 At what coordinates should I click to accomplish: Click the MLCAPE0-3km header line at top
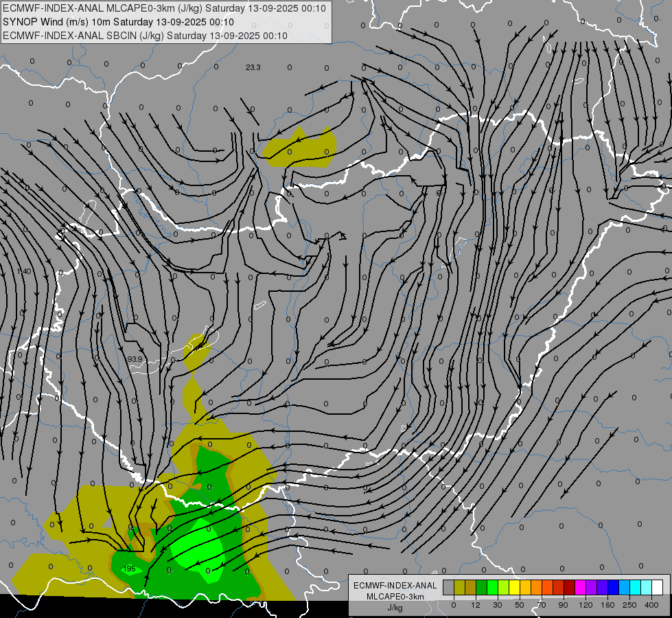click(x=165, y=8)
